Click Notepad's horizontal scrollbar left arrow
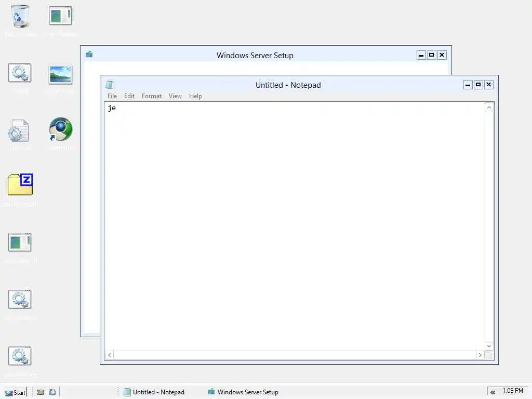Viewport: 532px width, 399px height. (x=109, y=355)
